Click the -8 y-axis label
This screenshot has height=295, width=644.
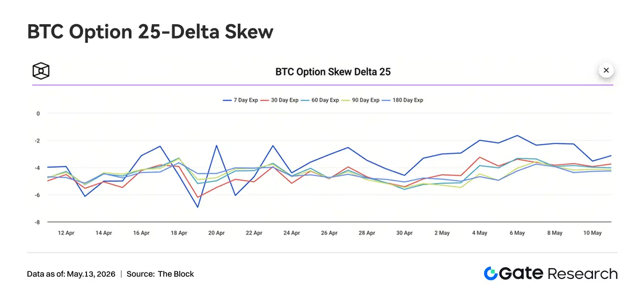pos(38,222)
